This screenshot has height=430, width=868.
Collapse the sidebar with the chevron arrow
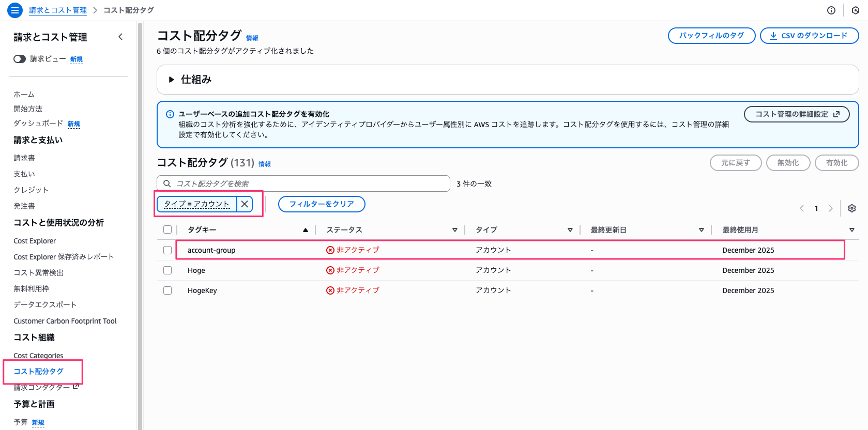120,37
